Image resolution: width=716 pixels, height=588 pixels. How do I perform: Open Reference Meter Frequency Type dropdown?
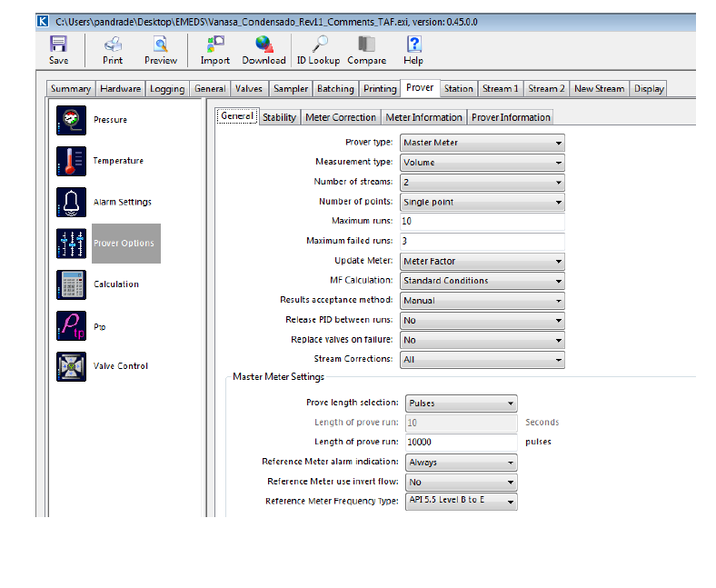462,501
